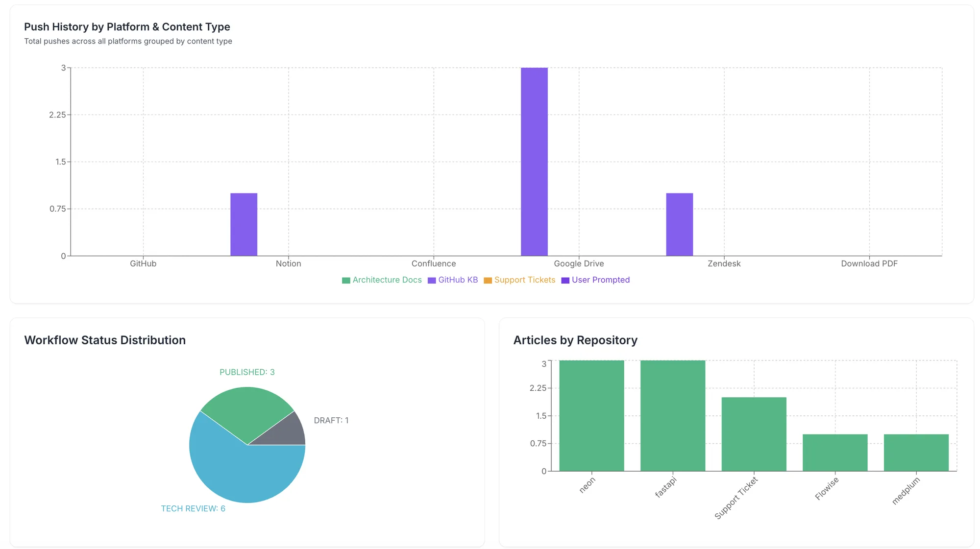Select the DRAFT gray pie slice
This screenshot has width=980, height=549.
287,432
